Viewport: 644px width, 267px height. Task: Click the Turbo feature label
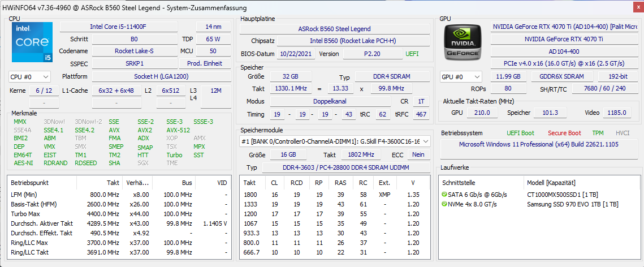pos(174,155)
